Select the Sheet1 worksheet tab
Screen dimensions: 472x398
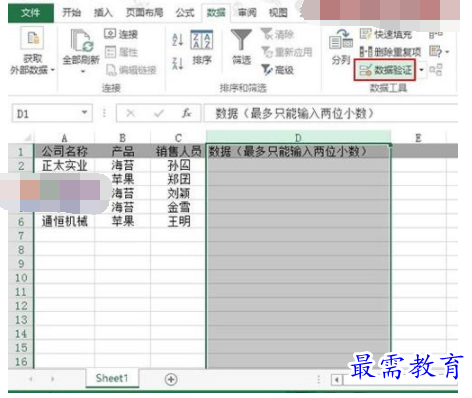[112, 378]
